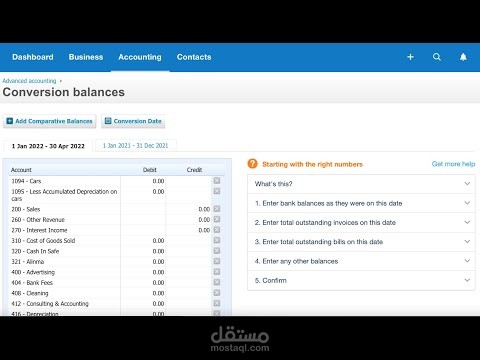The image size is (480, 360).
Task: Delete the 404 - Bank Fees row
Action: coord(217,282)
